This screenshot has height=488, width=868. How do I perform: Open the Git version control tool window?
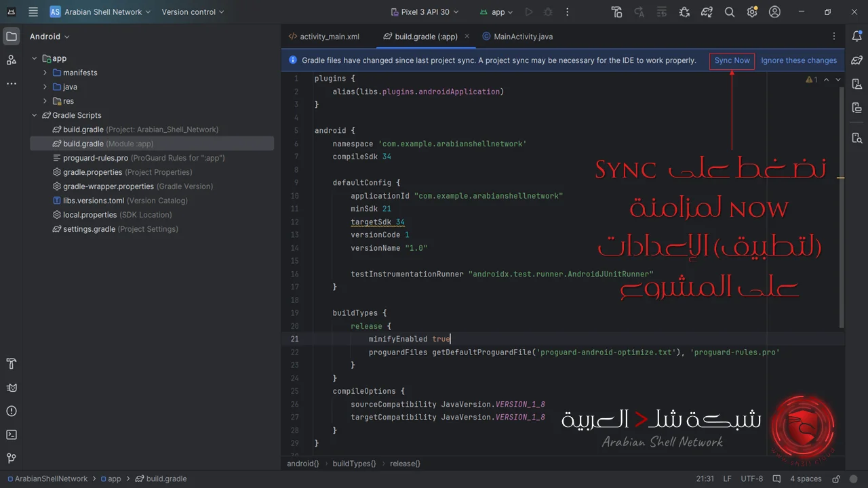click(12, 459)
